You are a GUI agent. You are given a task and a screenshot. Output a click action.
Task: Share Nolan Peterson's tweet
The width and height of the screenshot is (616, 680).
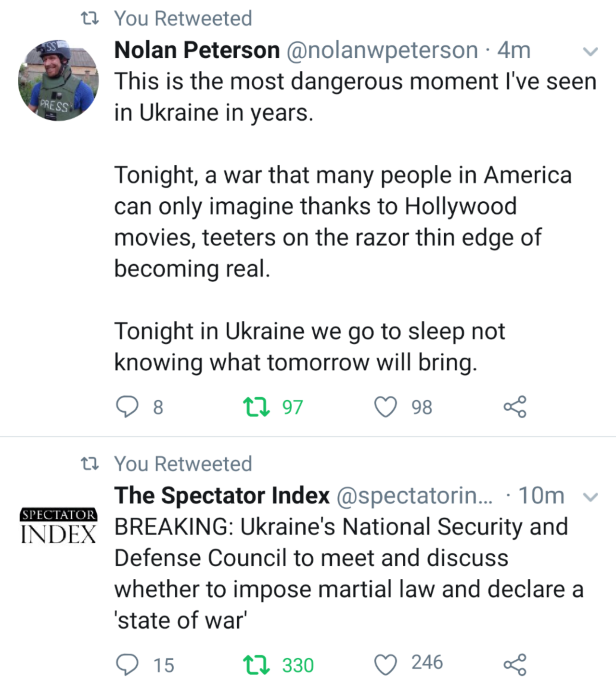click(514, 407)
